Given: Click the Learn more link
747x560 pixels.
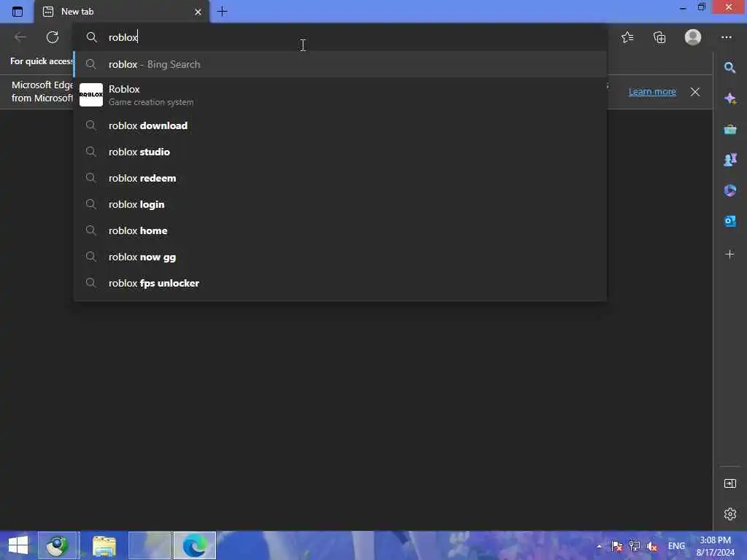Looking at the screenshot, I should 652,92.
